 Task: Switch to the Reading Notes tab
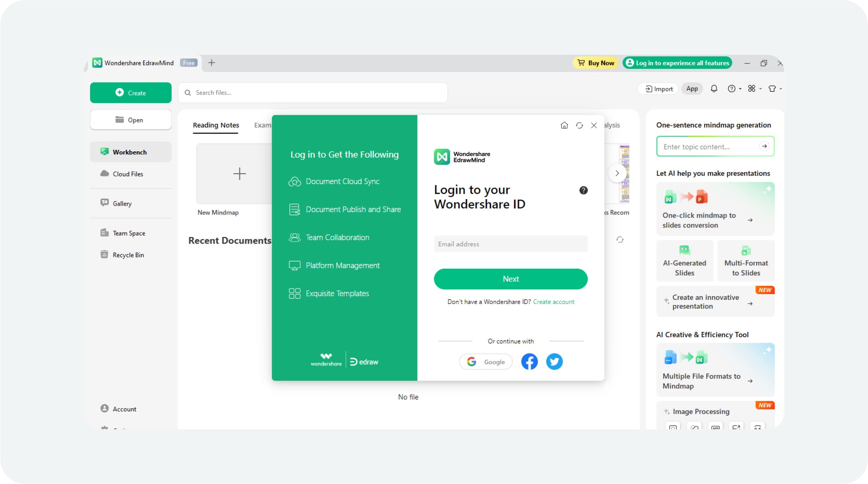coord(216,125)
